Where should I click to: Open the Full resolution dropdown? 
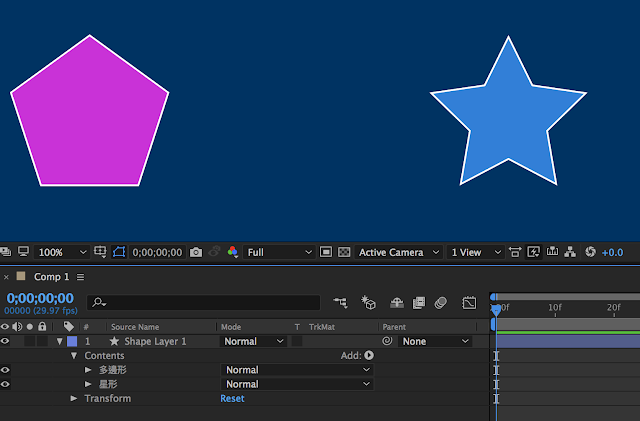[279, 252]
